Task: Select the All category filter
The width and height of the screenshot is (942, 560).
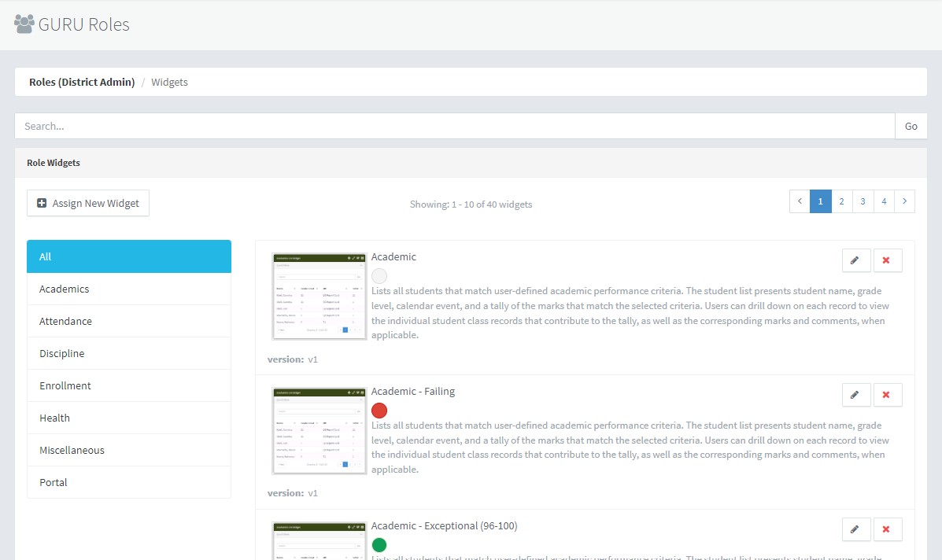Action: coord(129,256)
